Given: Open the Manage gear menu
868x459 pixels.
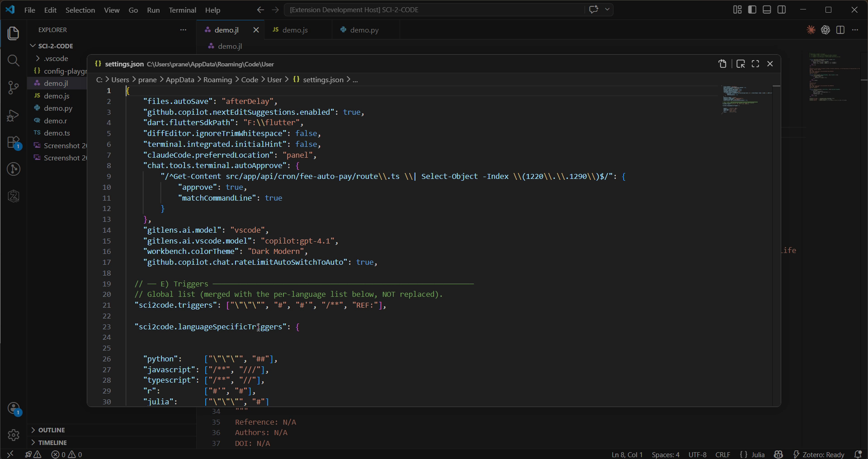Looking at the screenshot, I should [14, 435].
